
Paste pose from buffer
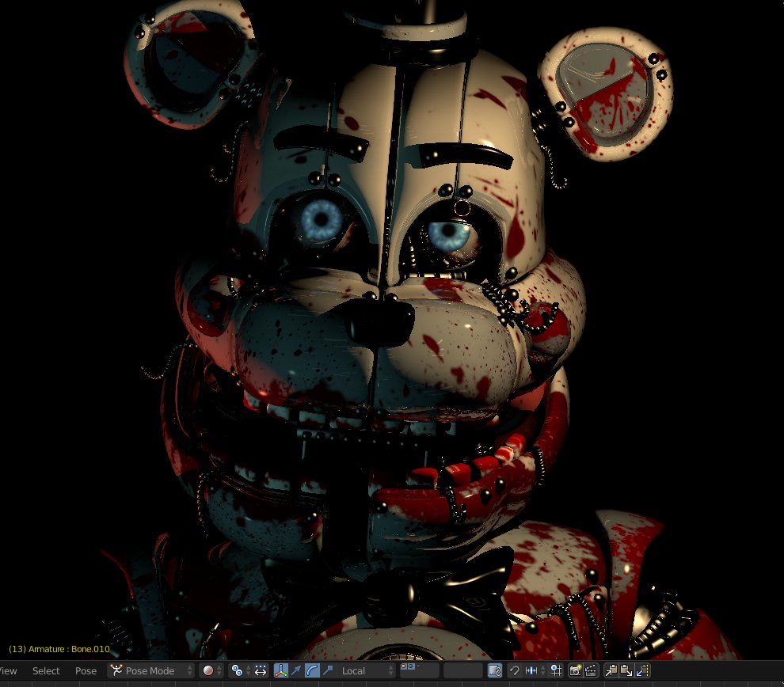point(626,670)
